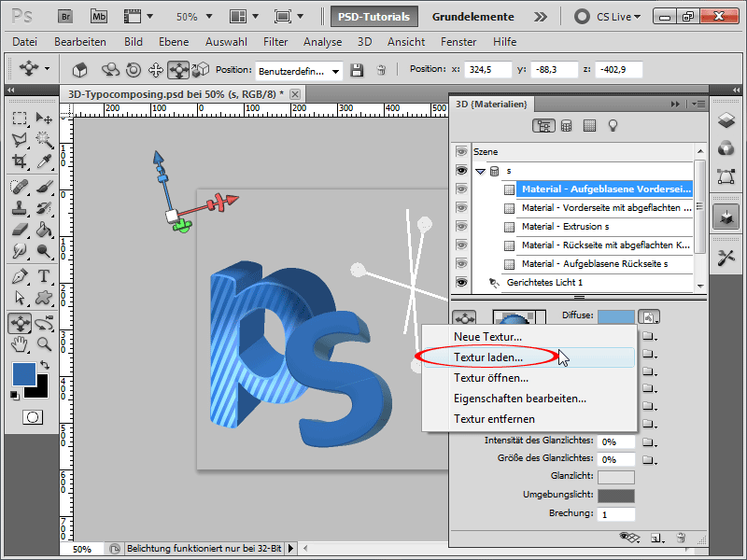Toggle visibility of Extrusion s material
This screenshot has height=560, width=747.
click(460, 226)
